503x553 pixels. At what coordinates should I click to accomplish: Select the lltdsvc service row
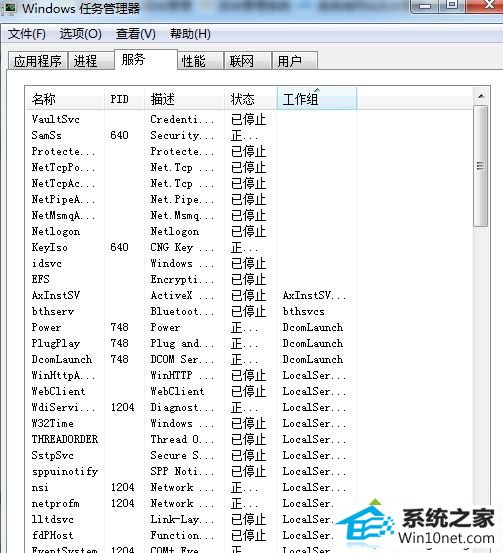click(x=192, y=519)
